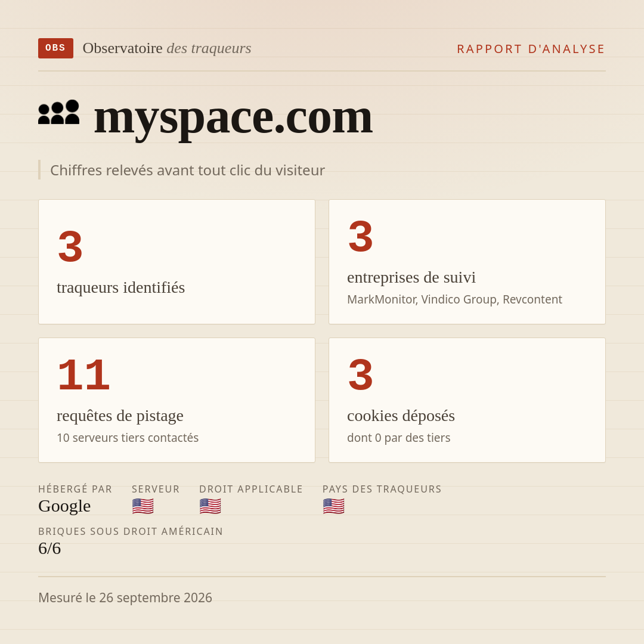
Task: Click the Google host name
Action: pyautogui.click(x=64, y=506)
